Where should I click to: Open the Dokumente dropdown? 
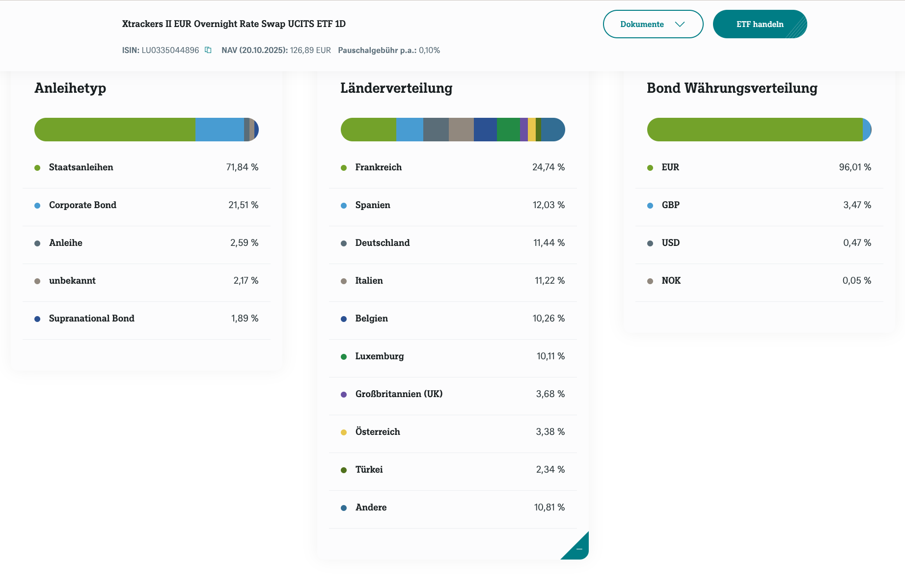tap(653, 24)
